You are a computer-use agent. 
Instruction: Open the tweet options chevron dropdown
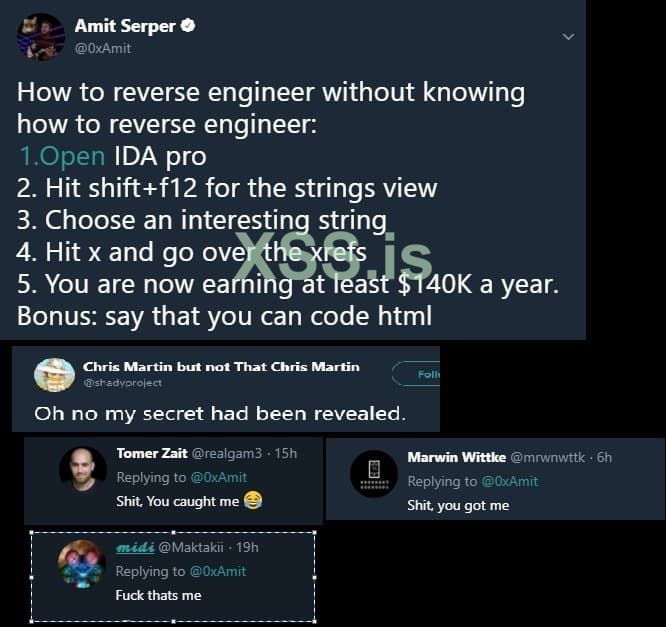click(x=568, y=36)
